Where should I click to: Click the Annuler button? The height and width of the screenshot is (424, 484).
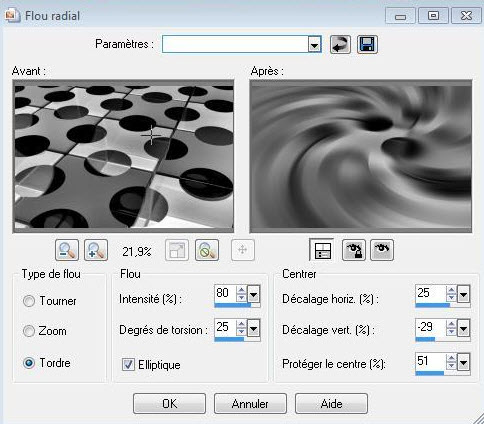(250, 404)
